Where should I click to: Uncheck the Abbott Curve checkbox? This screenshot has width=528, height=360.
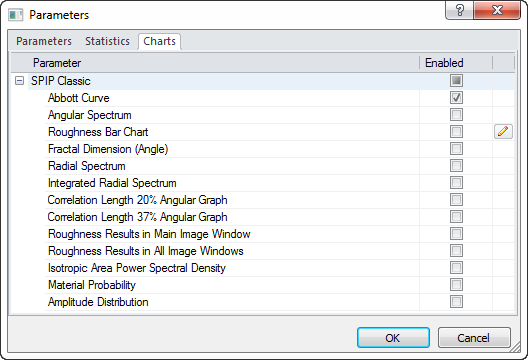(456, 98)
